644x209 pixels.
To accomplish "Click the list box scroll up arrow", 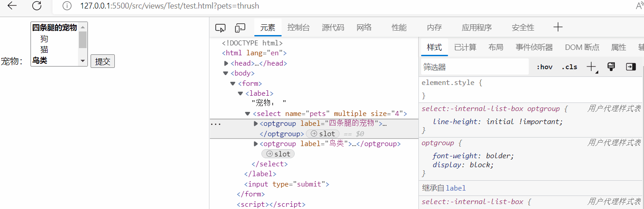I will pyautogui.click(x=83, y=27).
